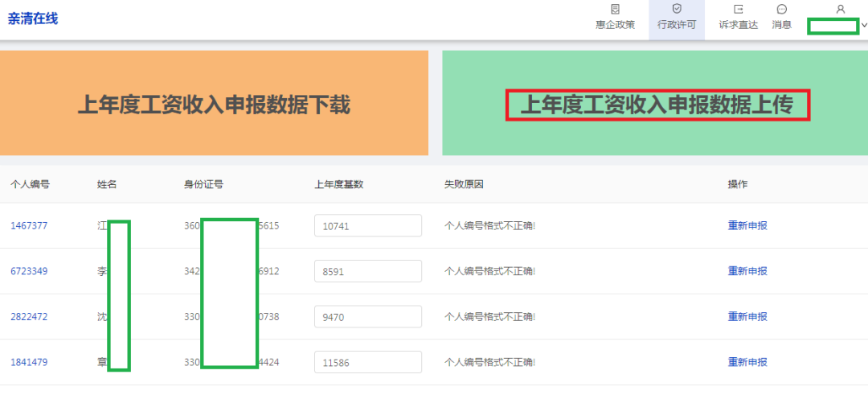
Task: Click the 惠企政策 document icon
Action: (x=615, y=9)
